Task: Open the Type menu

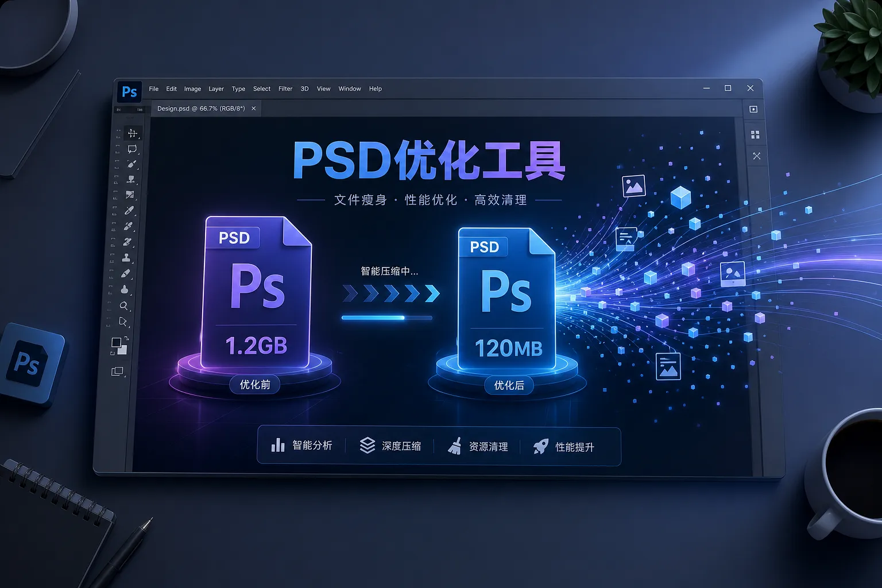Action: click(238, 89)
